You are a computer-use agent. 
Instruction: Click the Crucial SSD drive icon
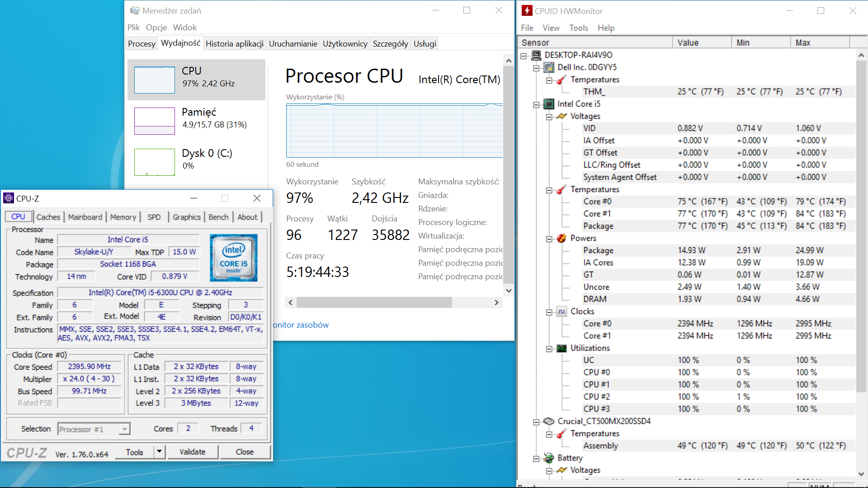click(x=549, y=421)
